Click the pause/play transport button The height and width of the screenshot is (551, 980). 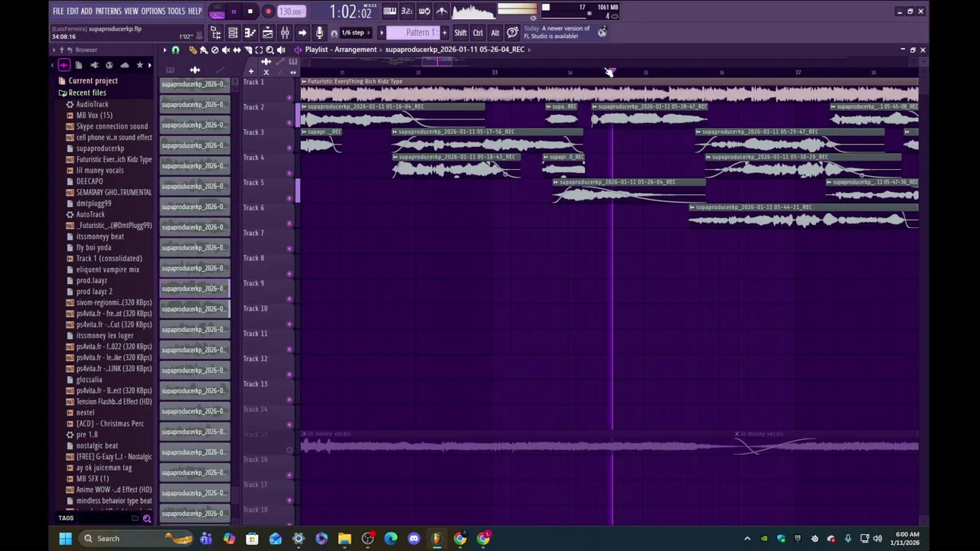[234, 11]
